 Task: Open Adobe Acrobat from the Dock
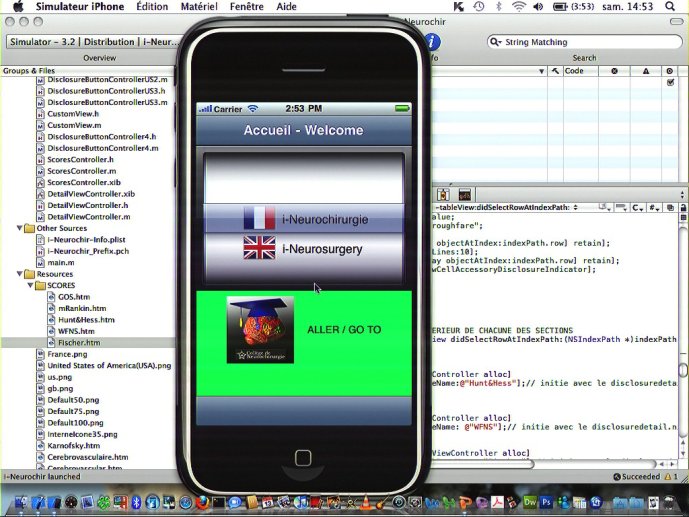tap(497, 502)
